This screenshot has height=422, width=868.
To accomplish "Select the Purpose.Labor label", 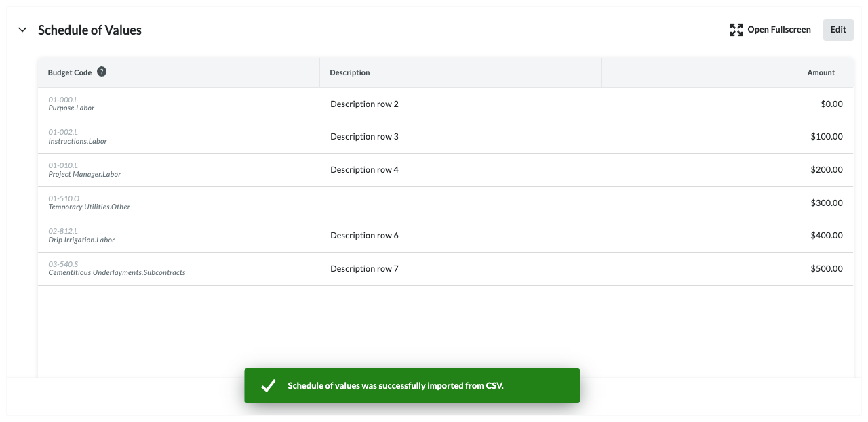I will (x=71, y=108).
